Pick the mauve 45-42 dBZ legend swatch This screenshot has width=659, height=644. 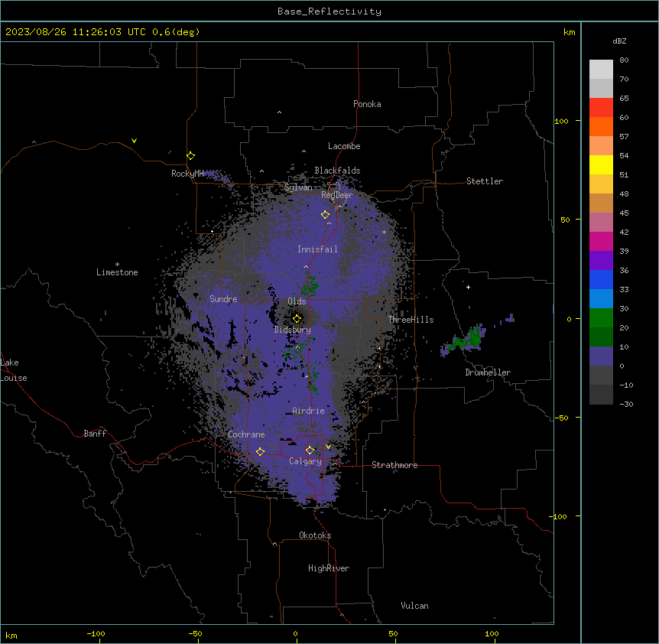coord(601,223)
